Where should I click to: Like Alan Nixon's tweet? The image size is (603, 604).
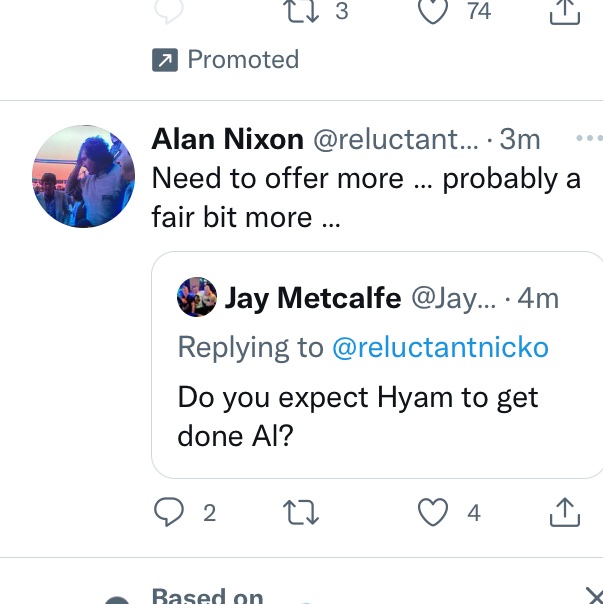point(433,512)
